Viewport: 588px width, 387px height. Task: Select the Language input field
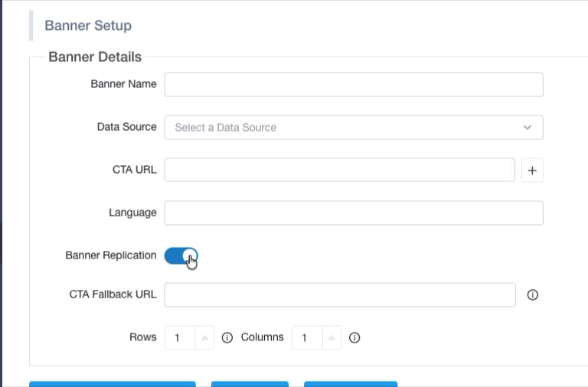(354, 213)
